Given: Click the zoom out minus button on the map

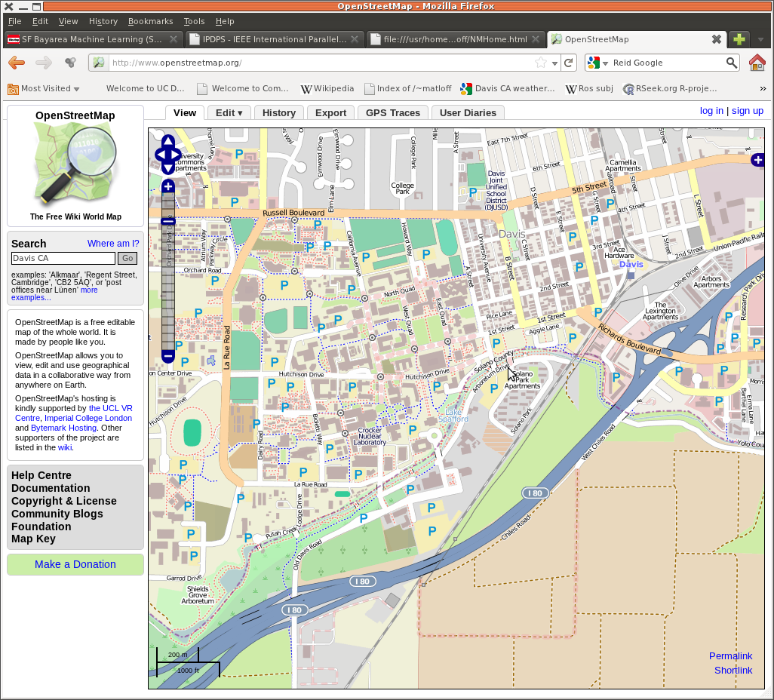Looking at the screenshot, I should point(167,355).
